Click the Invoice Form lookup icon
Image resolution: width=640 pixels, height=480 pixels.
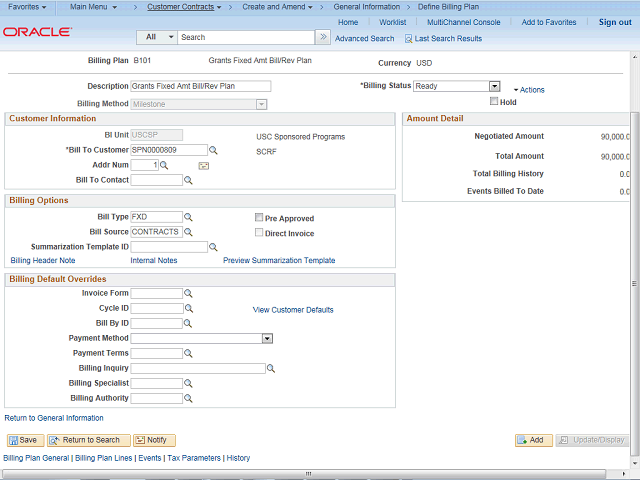pyautogui.click(x=188, y=293)
